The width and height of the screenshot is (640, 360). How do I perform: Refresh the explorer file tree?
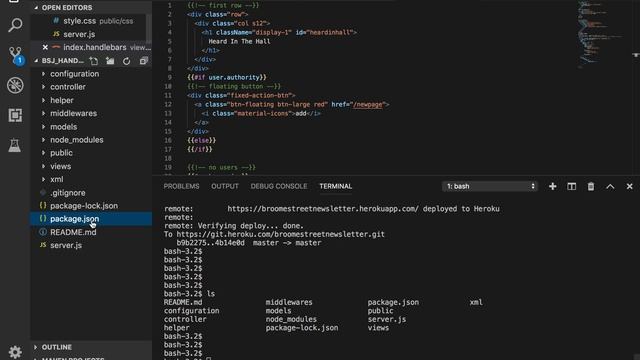pos(127,61)
